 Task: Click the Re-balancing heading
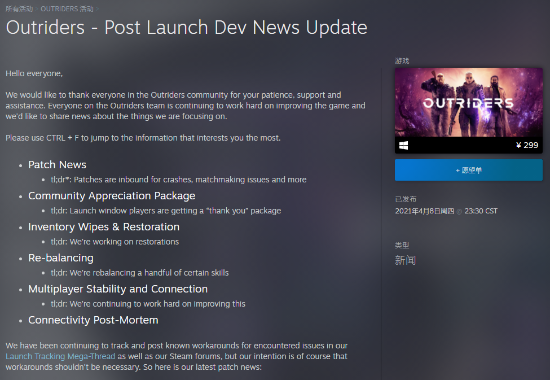pos(61,258)
